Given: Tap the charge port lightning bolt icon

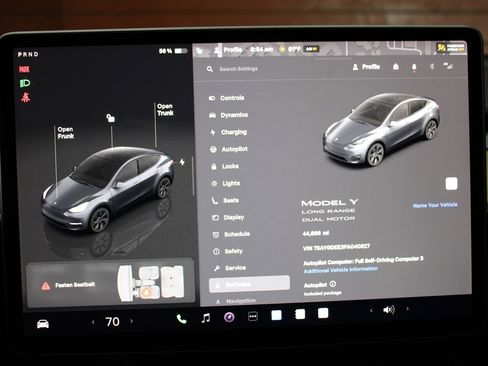Looking at the screenshot, I should coord(182,162).
